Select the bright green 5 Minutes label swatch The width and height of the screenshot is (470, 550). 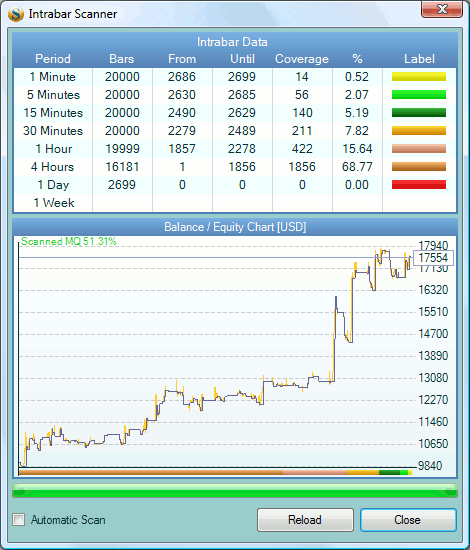click(419, 95)
